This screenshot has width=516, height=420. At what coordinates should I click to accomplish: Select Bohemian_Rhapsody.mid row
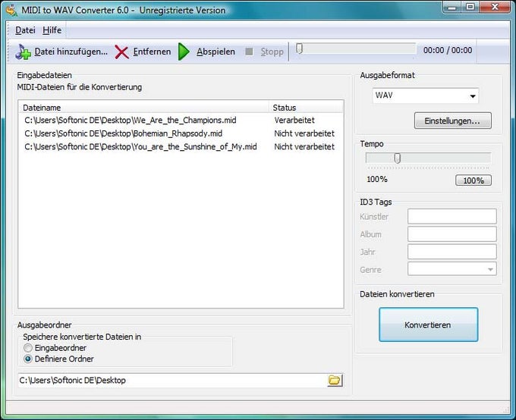[181, 133]
